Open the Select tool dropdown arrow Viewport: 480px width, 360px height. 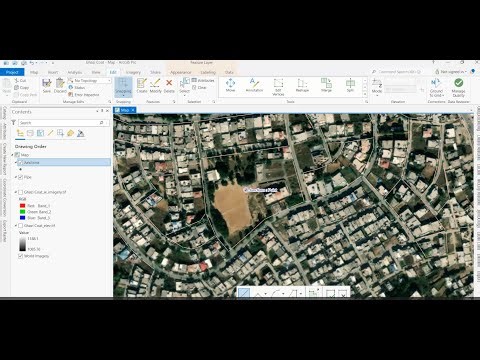(184, 96)
